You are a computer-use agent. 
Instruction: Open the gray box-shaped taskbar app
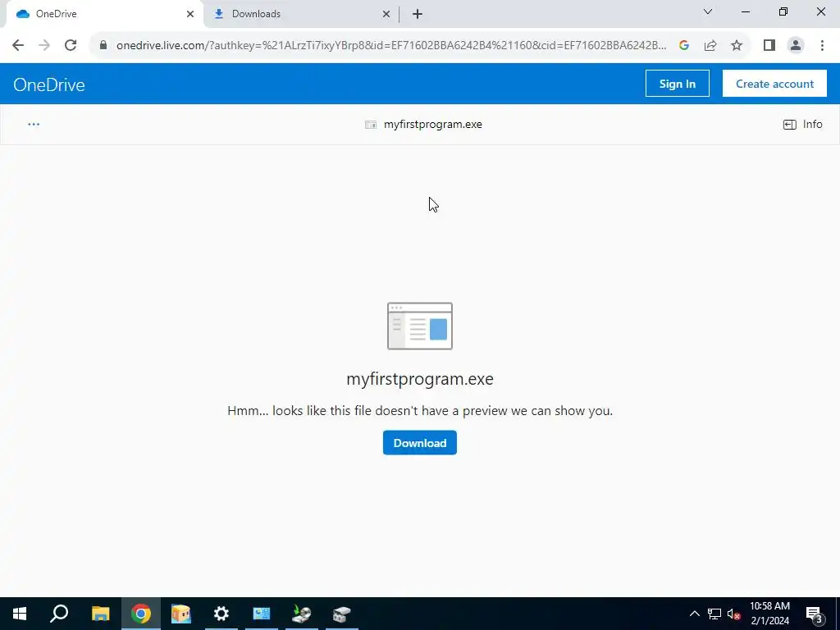(x=342, y=614)
